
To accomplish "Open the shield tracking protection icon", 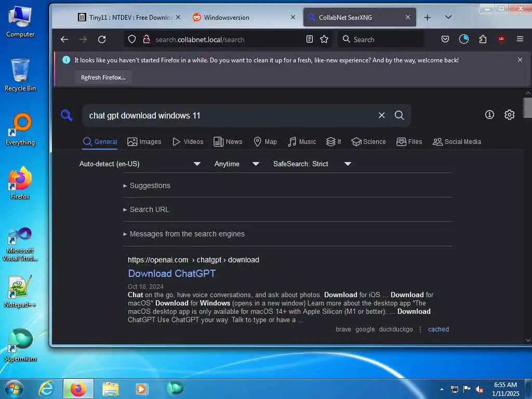I will (x=132, y=39).
